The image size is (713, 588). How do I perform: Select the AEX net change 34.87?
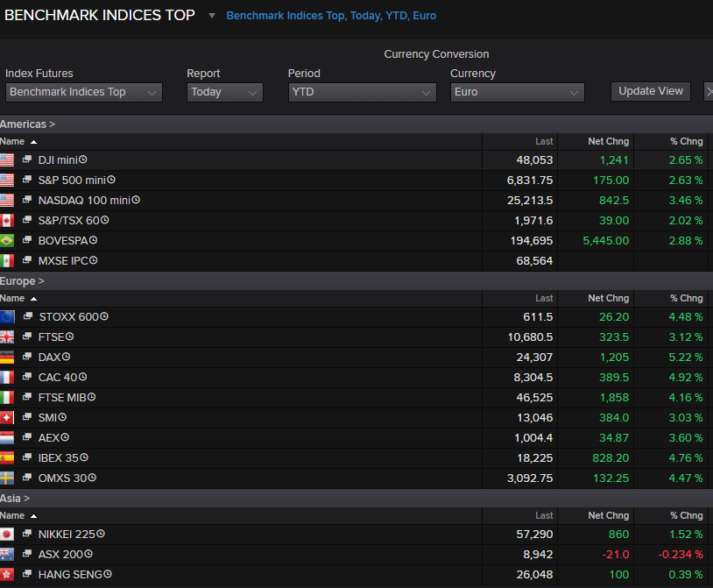click(614, 438)
